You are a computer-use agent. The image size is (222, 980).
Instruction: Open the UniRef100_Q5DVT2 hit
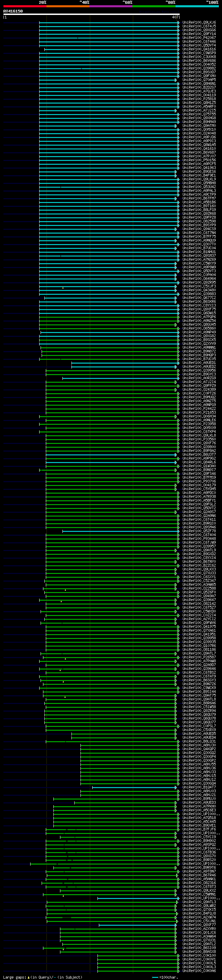coord(199,508)
